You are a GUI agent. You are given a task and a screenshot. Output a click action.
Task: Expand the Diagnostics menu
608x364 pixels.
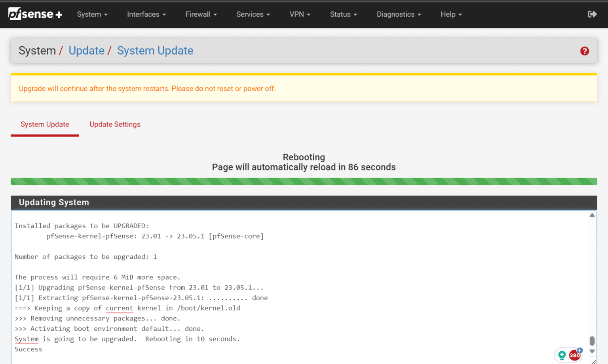pyautogui.click(x=399, y=14)
